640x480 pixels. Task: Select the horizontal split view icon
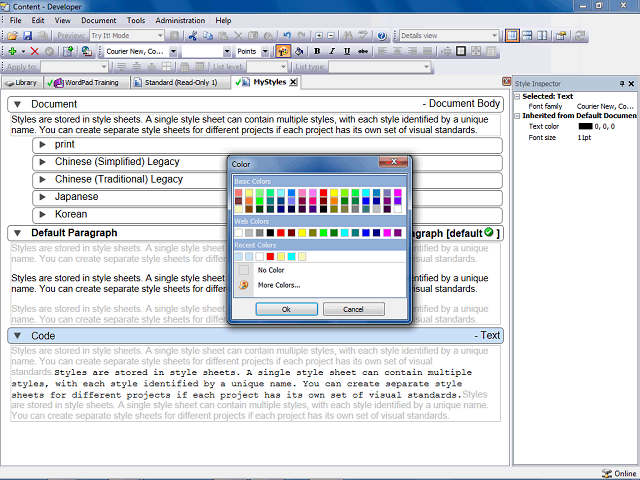point(527,36)
